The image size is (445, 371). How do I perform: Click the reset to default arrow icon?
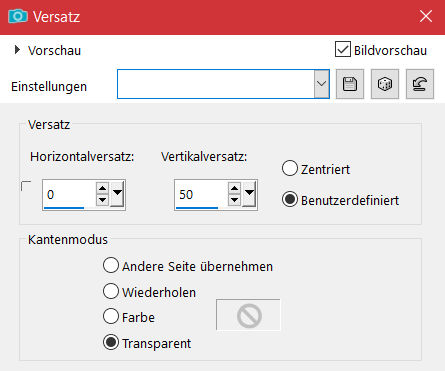[420, 84]
